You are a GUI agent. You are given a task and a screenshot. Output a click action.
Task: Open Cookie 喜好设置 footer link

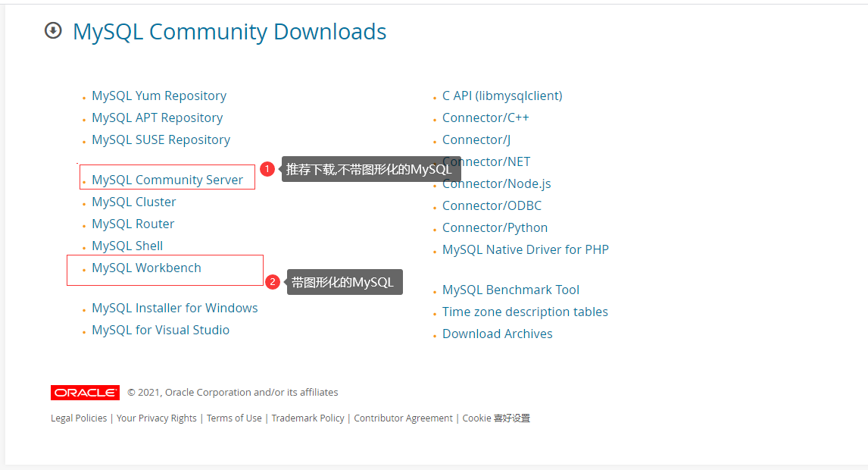tap(496, 418)
